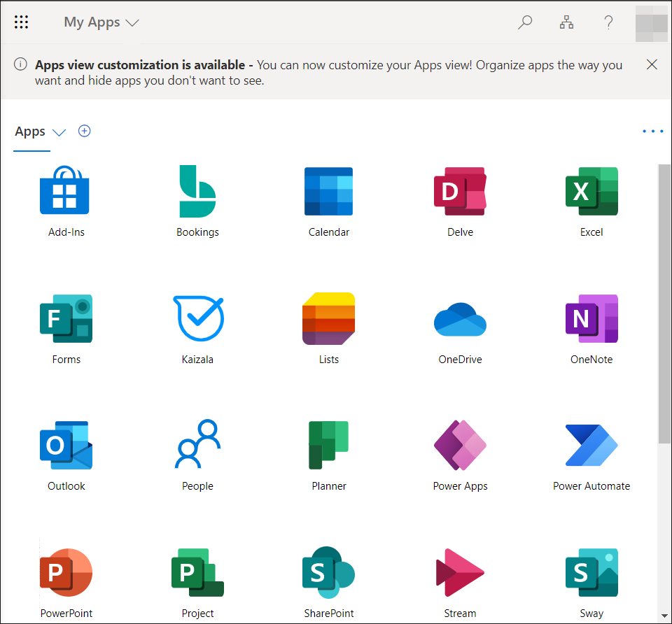Open the organization chart icon
Image resolution: width=672 pixels, height=624 pixels.
(566, 22)
